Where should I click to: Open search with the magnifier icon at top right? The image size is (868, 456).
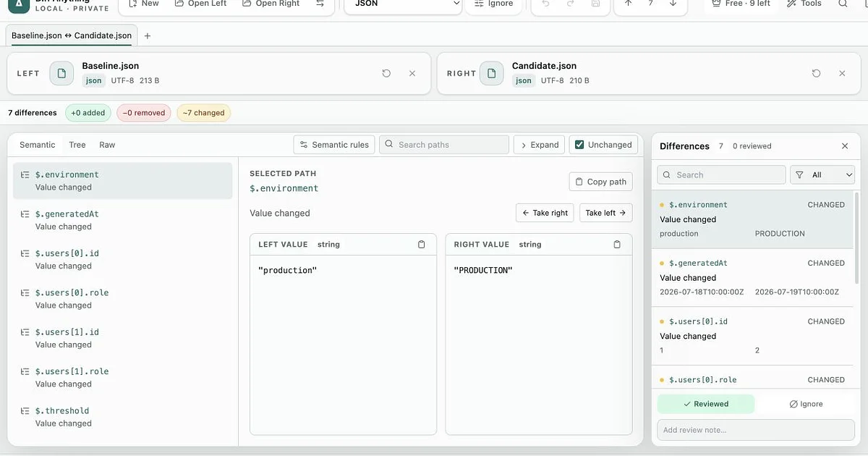[x=843, y=4]
